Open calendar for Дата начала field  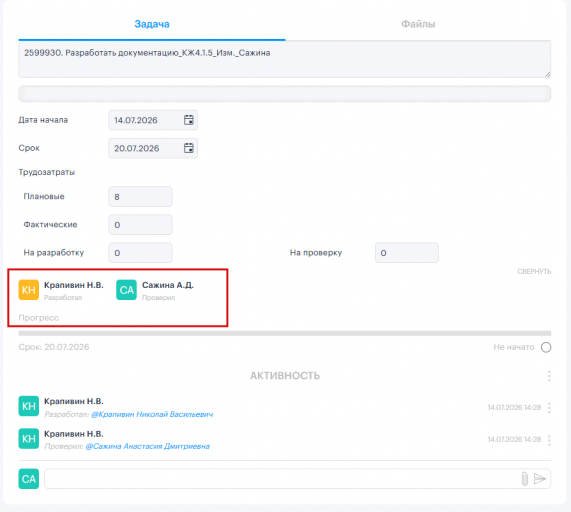click(x=189, y=120)
